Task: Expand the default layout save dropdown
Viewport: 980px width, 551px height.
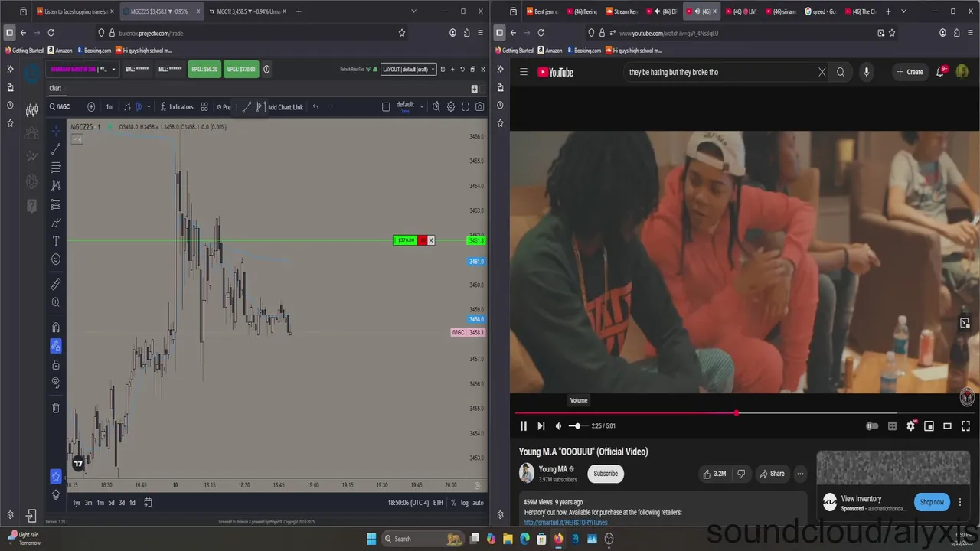Action: (421, 106)
